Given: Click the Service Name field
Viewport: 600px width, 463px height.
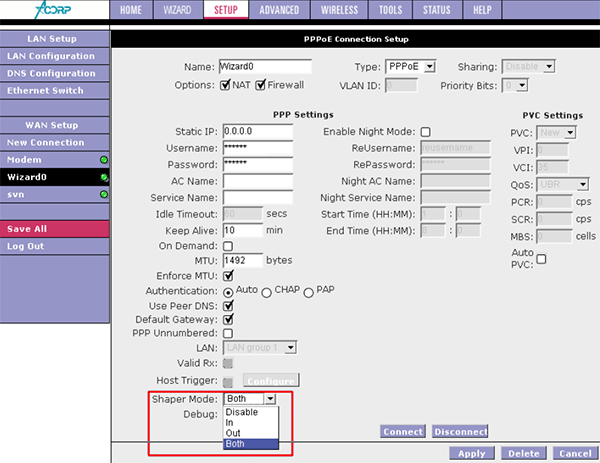Looking at the screenshot, I should (258, 198).
